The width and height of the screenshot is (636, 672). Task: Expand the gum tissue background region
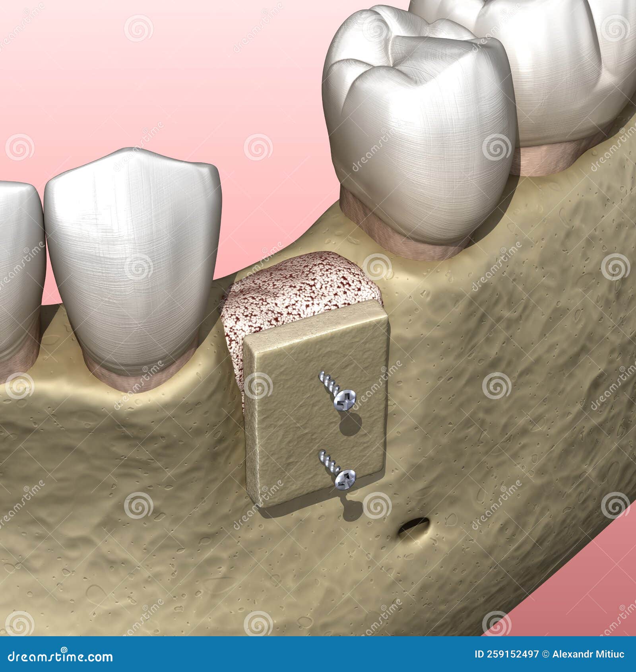[159, 80]
